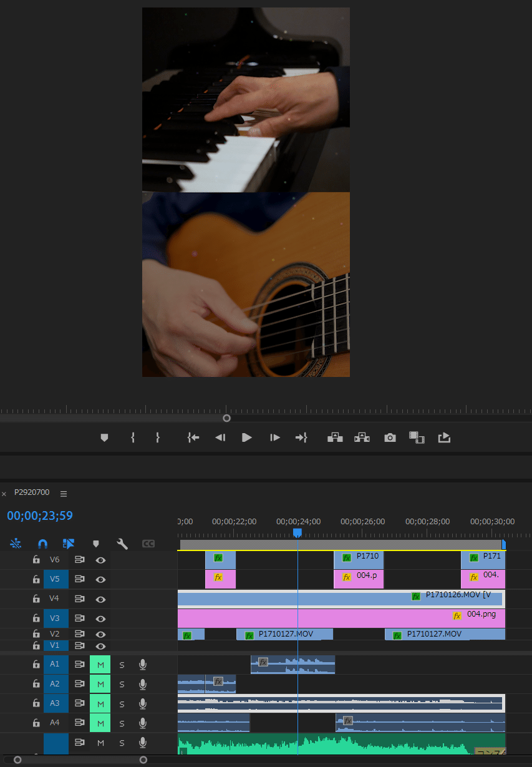Click the Step Forward button
This screenshot has width=532, height=767.
coord(274,437)
